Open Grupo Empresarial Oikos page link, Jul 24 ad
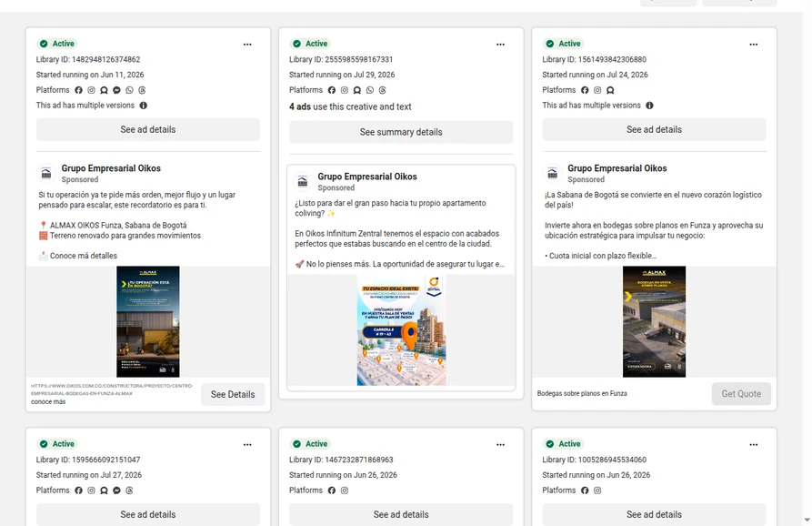The height and width of the screenshot is (526, 812). [617, 168]
